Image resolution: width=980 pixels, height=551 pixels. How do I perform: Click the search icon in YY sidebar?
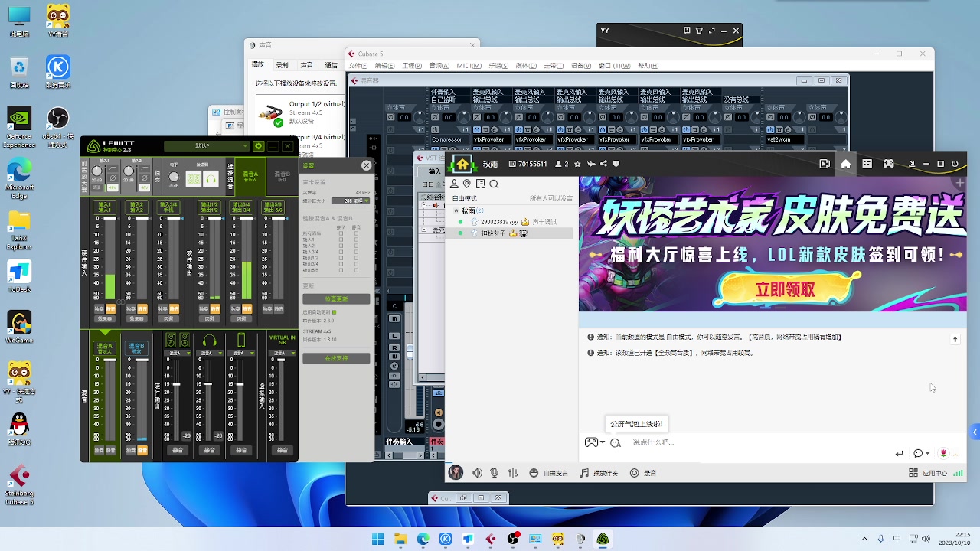pos(494,184)
